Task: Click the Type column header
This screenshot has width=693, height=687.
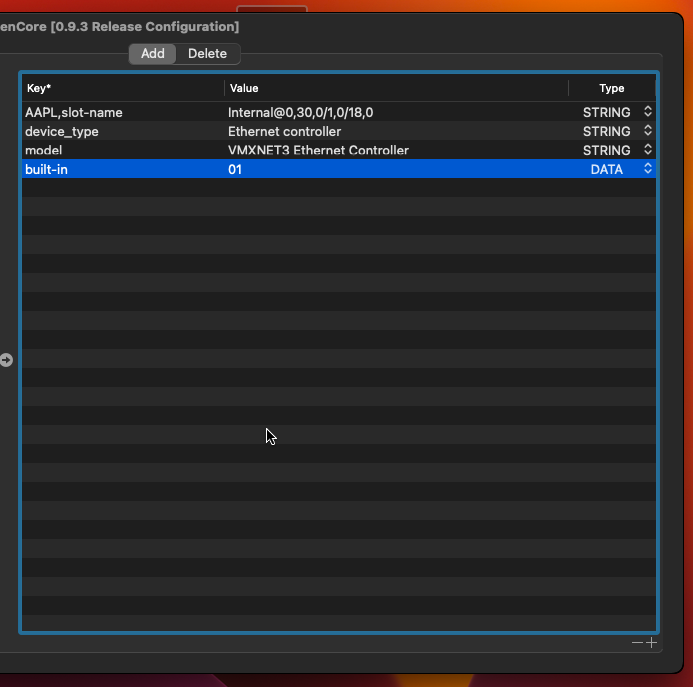Action: 611,88
